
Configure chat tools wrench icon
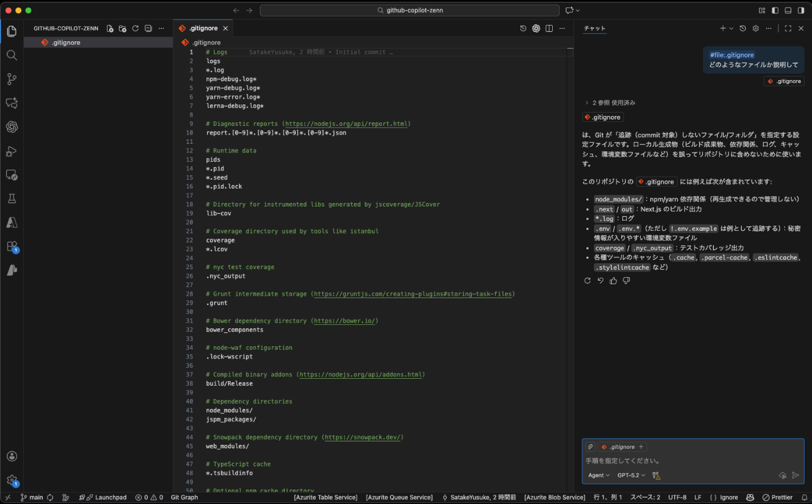pos(656,475)
